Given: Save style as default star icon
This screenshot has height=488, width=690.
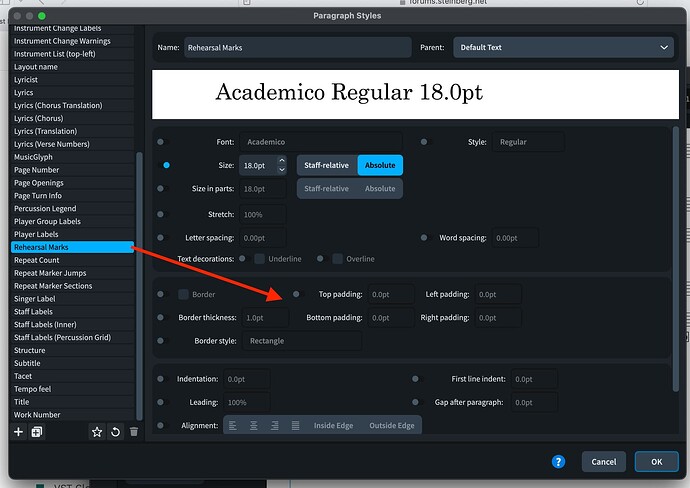Looking at the screenshot, I should click(97, 432).
